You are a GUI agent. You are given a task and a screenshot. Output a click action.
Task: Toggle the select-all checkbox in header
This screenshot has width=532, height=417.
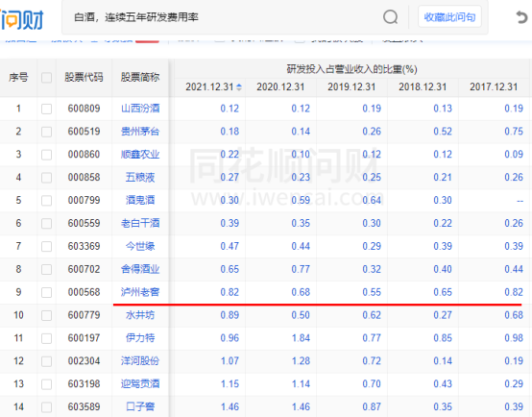click(x=46, y=78)
